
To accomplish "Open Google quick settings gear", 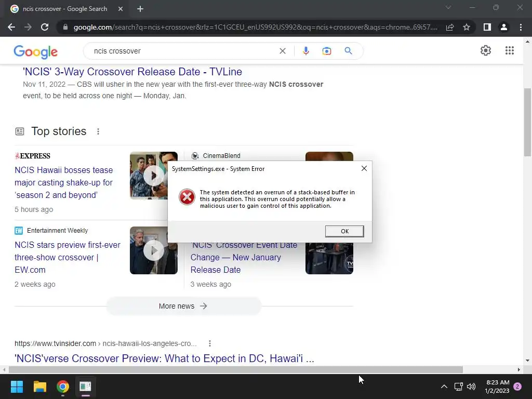I will tap(486, 50).
